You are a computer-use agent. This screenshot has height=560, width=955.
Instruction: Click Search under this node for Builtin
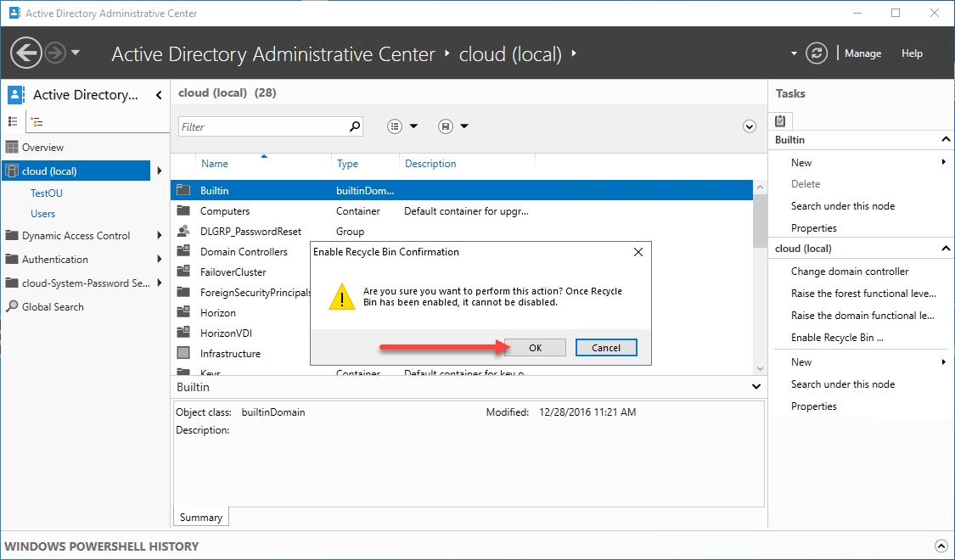[842, 205]
